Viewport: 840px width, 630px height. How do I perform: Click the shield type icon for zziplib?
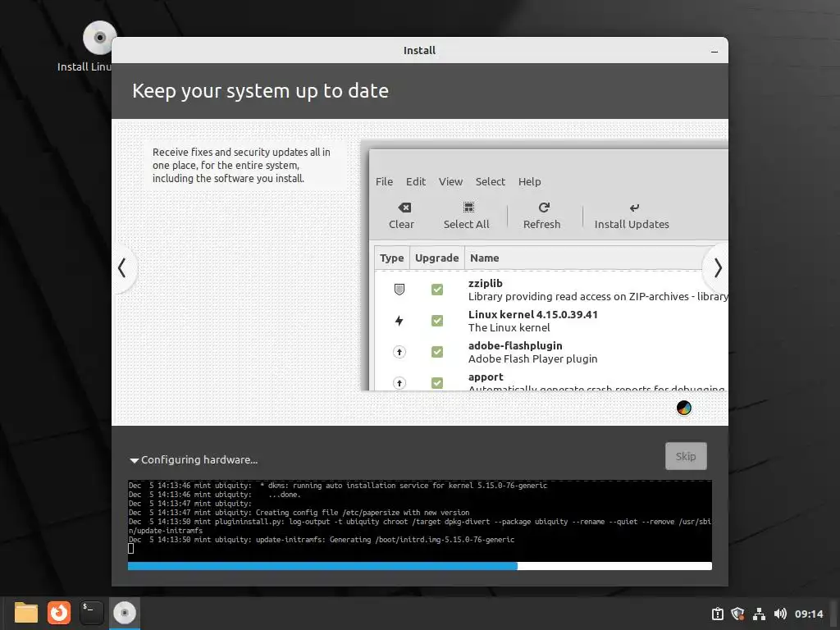pyautogui.click(x=399, y=290)
